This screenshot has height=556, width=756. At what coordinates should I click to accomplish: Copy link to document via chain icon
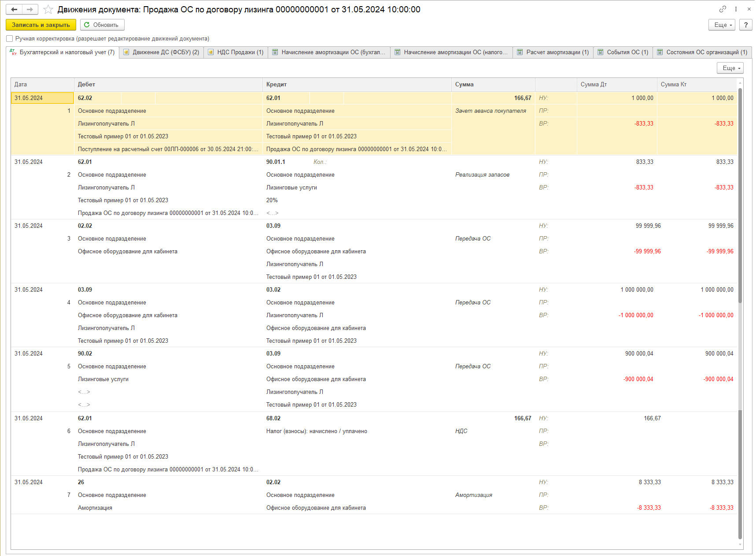tap(723, 9)
